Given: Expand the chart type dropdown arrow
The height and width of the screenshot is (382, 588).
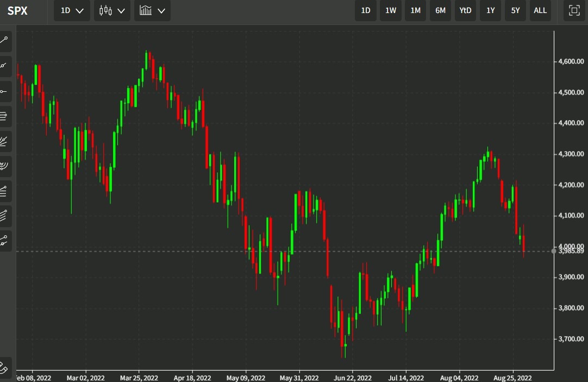Looking at the screenshot, I should (x=121, y=11).
